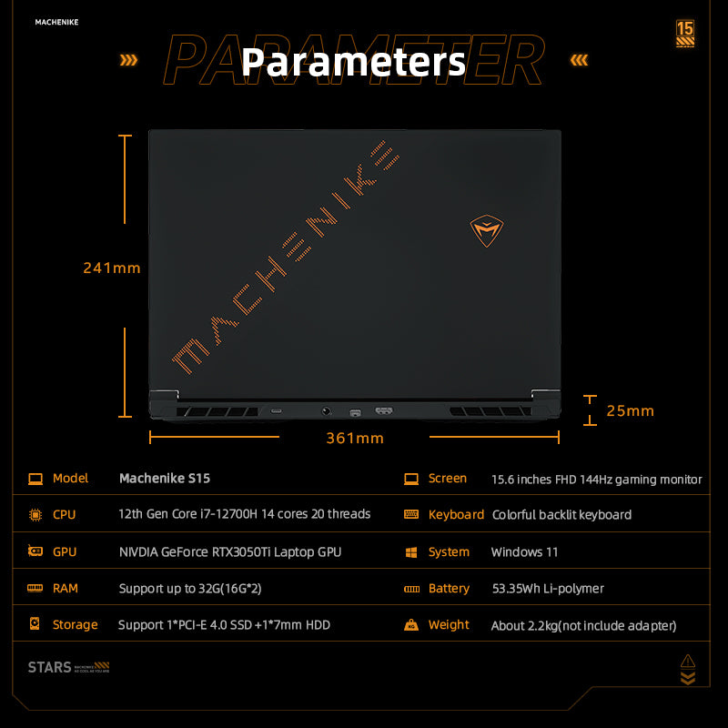This screenshot has height=728, width=728.
Task: Click the right-pointing chevrons left of Parameters
Action: (x=129, y=61)
